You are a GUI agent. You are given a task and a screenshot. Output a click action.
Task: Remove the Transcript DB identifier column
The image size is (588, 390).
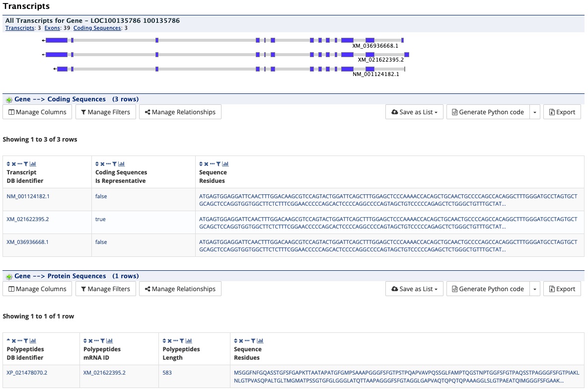[14, 164]
